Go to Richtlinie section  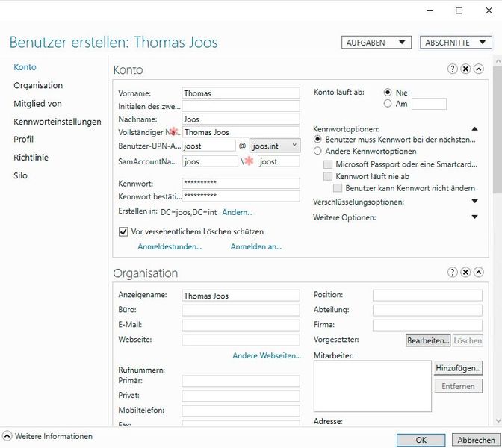click(31, 158)
